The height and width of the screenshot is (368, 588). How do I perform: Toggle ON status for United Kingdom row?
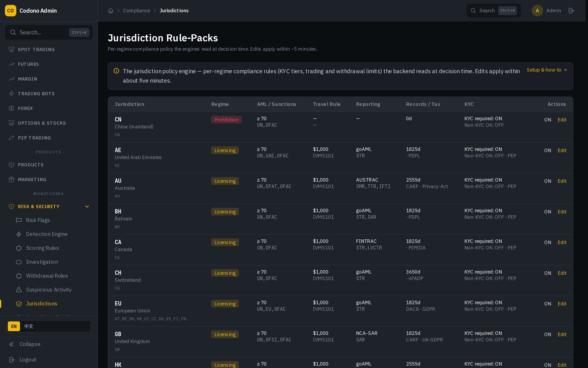(547, 334)
